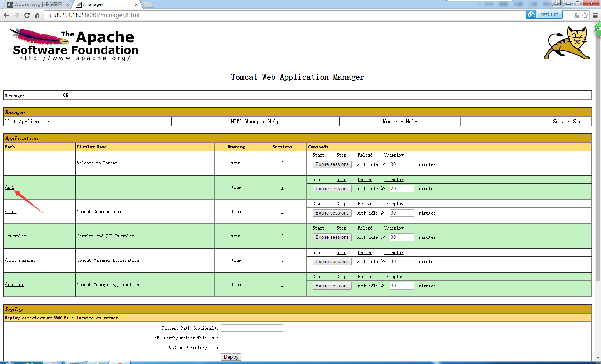Undeploy the /docs application
Image resolution: width=601 pixels, height=364 pixels.
coord(394,204)
